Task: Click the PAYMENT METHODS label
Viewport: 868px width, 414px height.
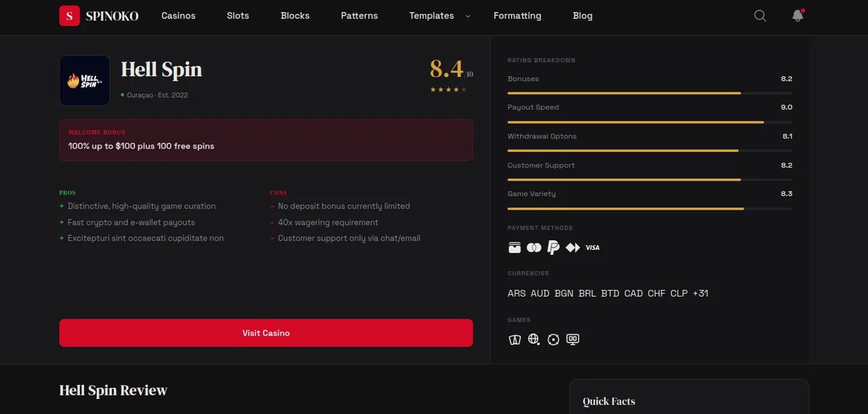Action: click(x=540, y=228)
